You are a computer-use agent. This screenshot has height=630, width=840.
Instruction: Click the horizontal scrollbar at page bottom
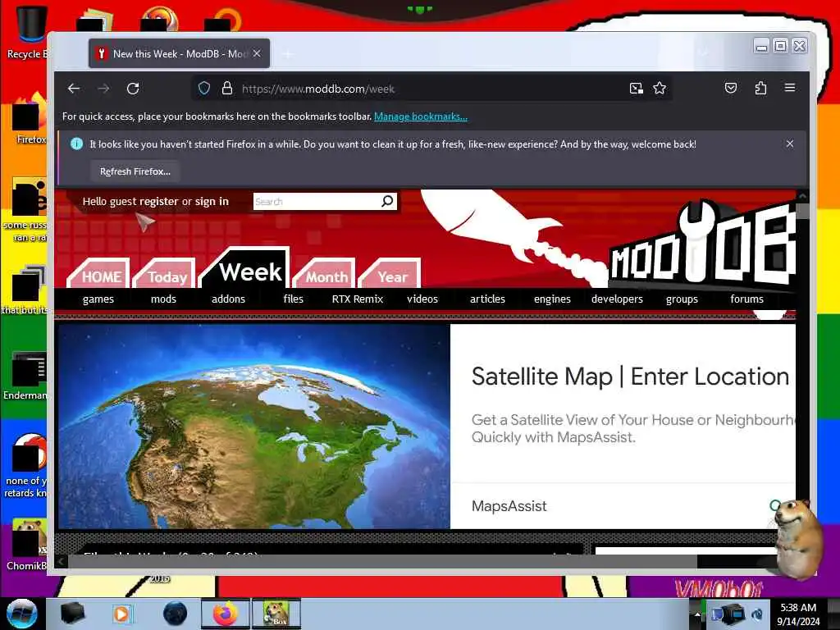tap(382, 561)
